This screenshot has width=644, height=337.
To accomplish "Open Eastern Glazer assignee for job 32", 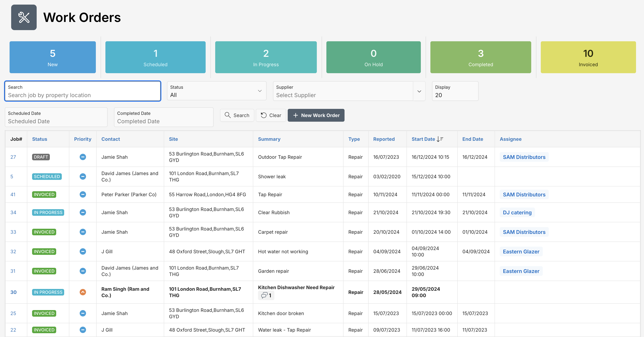I will pos(521,251).
